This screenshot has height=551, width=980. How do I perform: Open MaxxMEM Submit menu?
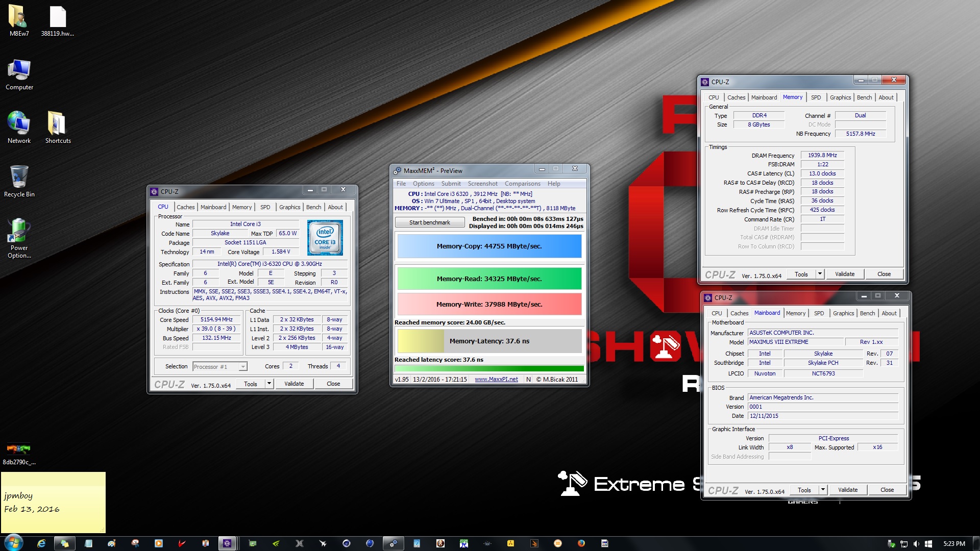coord(451,184)
